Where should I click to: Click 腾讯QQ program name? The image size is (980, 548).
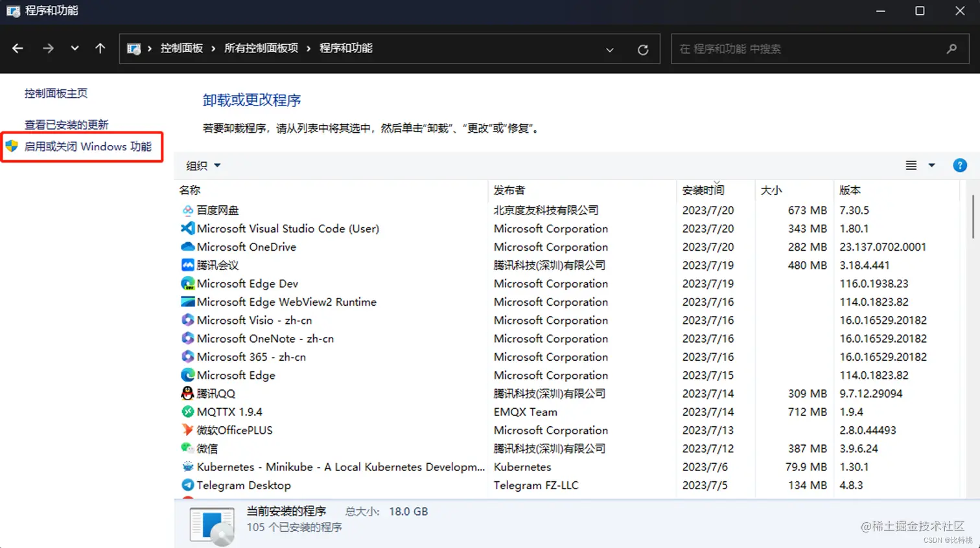[216, 394]
